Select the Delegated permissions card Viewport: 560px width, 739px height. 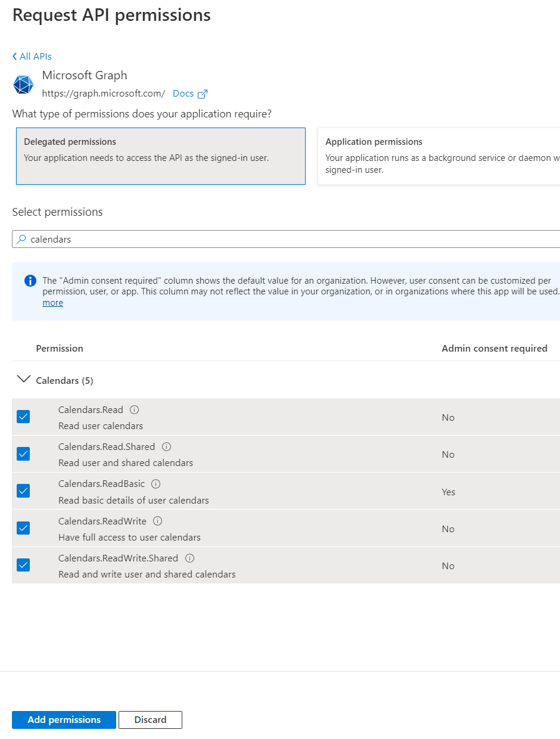pos(161,156)
